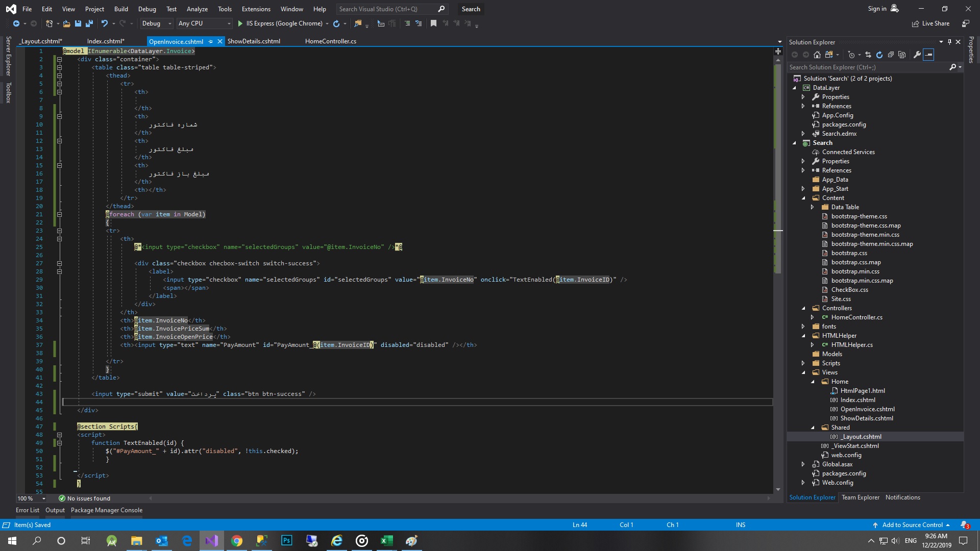Collapse the Content folder in the tree

tap(803, 198)
